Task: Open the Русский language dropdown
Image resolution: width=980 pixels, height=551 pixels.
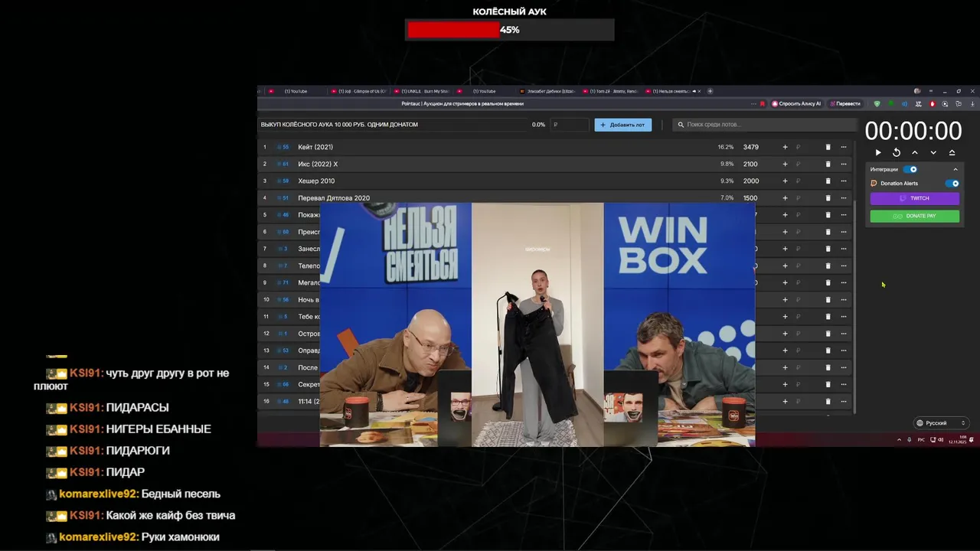Action: coord(941,423)
